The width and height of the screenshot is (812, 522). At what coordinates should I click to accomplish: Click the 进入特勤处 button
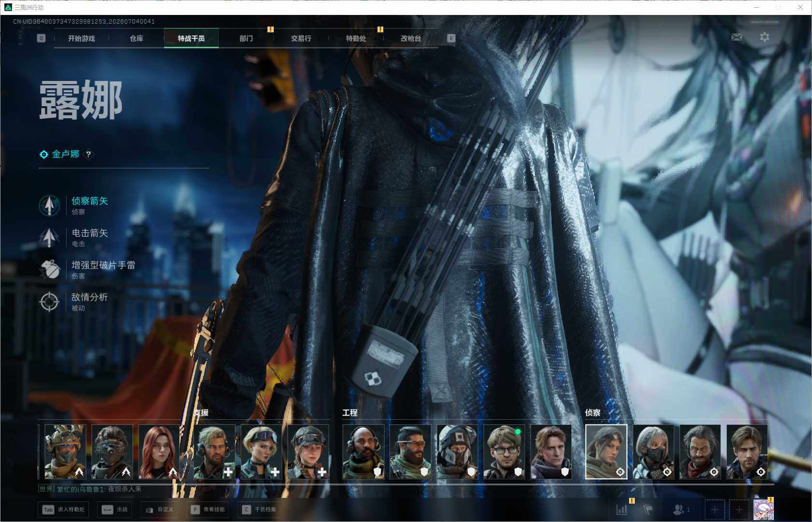64,509
